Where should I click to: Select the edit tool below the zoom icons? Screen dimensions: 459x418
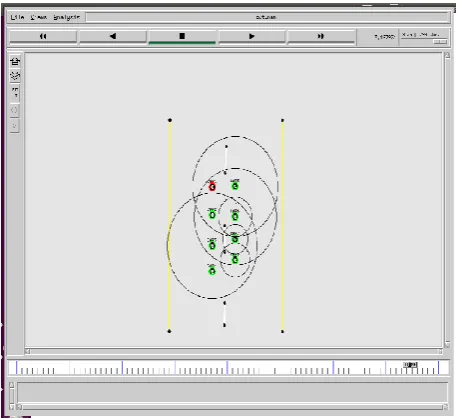click(x=15, y=93)
